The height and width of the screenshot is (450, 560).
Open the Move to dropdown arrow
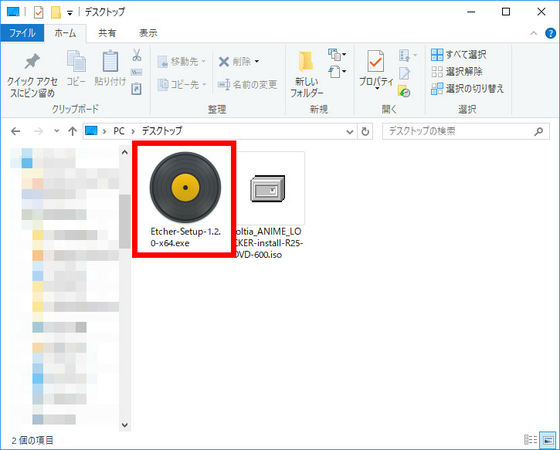click(204, 61)
